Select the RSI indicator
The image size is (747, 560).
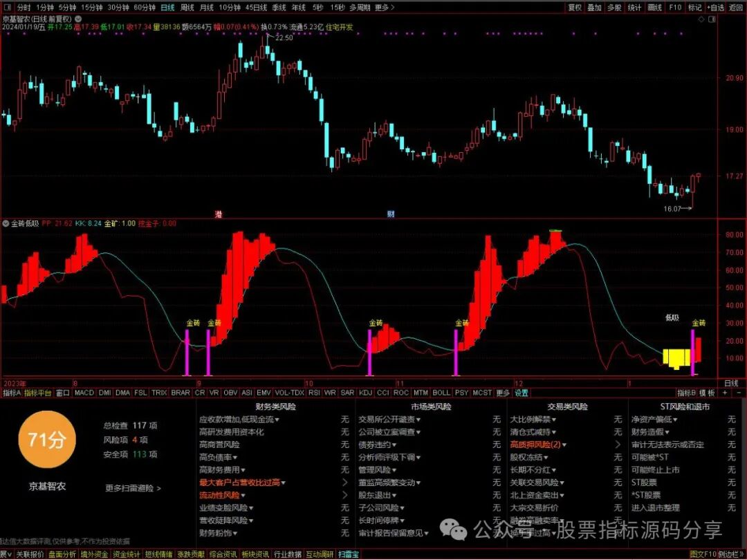pyautogui.click(x=314, y=393)
